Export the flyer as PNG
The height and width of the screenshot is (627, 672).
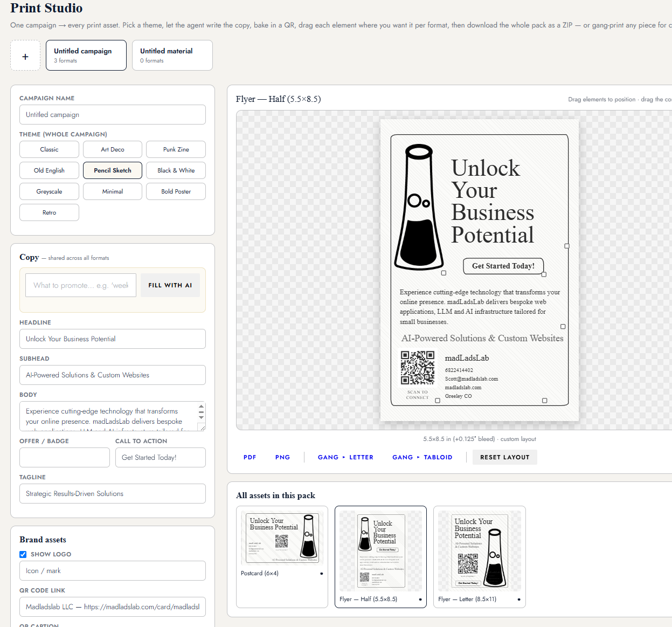tap(282, 457)
